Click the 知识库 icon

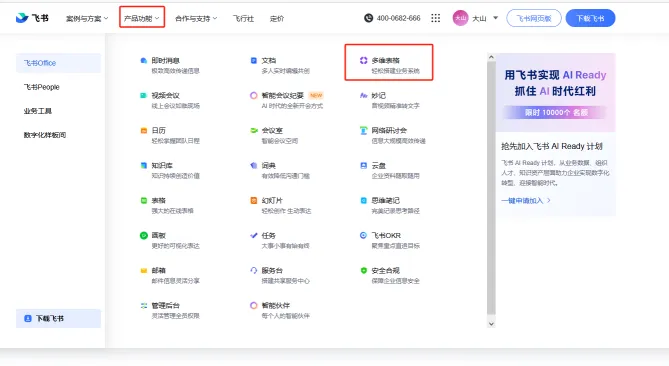144,166
